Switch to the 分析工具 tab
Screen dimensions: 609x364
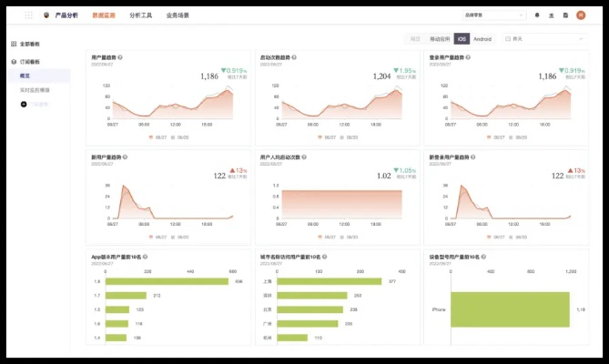(141, 15)
